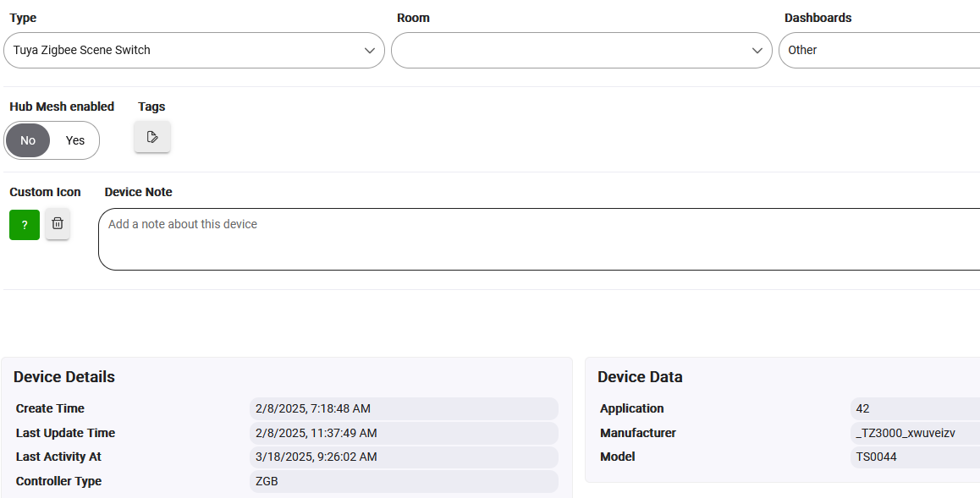This screenshot has height=498, width=980.
Task: Select the Create Time value field
Action: (x=404, y=408)
